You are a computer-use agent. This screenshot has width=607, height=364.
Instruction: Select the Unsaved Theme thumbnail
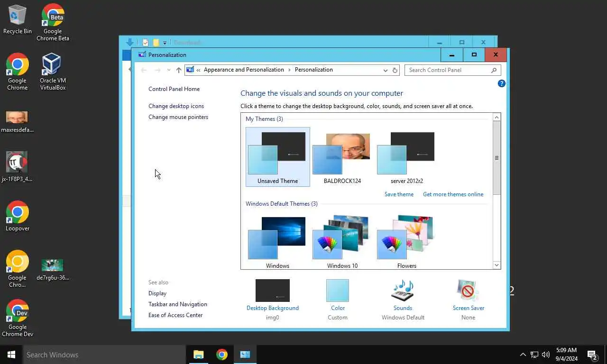[278, 157]
